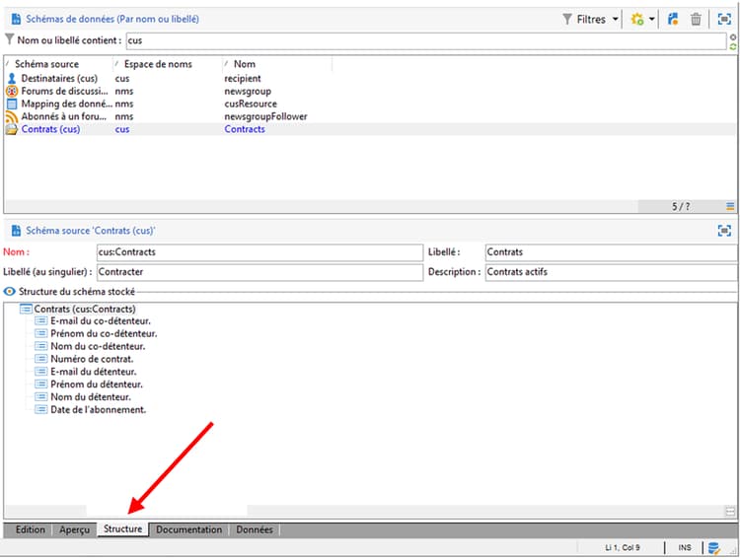Select root node 'Contrats (cus:Contracts)'
740x560 pixels.
85,309
